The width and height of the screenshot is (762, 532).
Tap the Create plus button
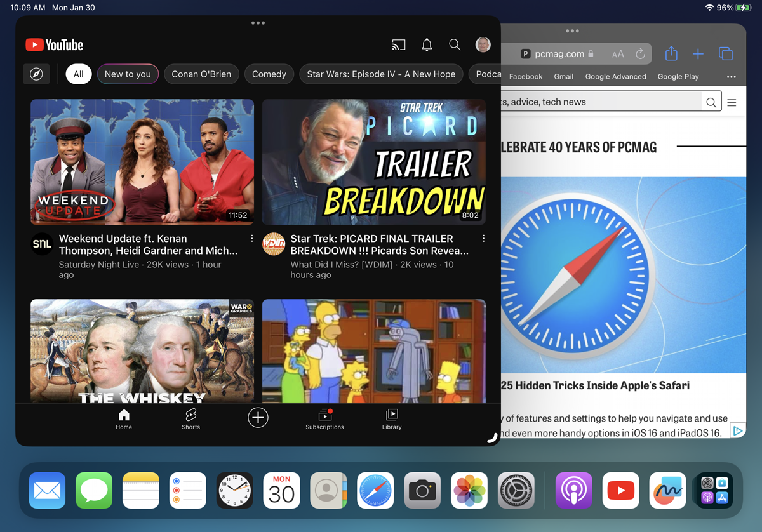(258, 418)
